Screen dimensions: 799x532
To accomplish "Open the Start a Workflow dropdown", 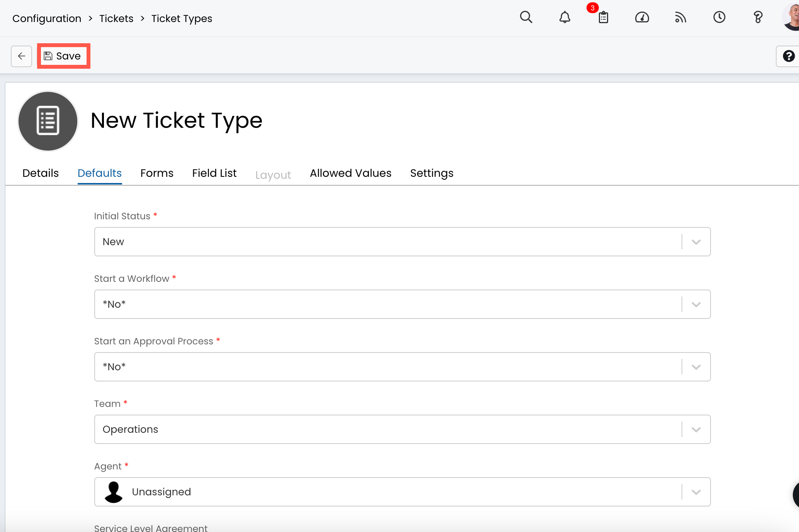I will coord(696,304).
